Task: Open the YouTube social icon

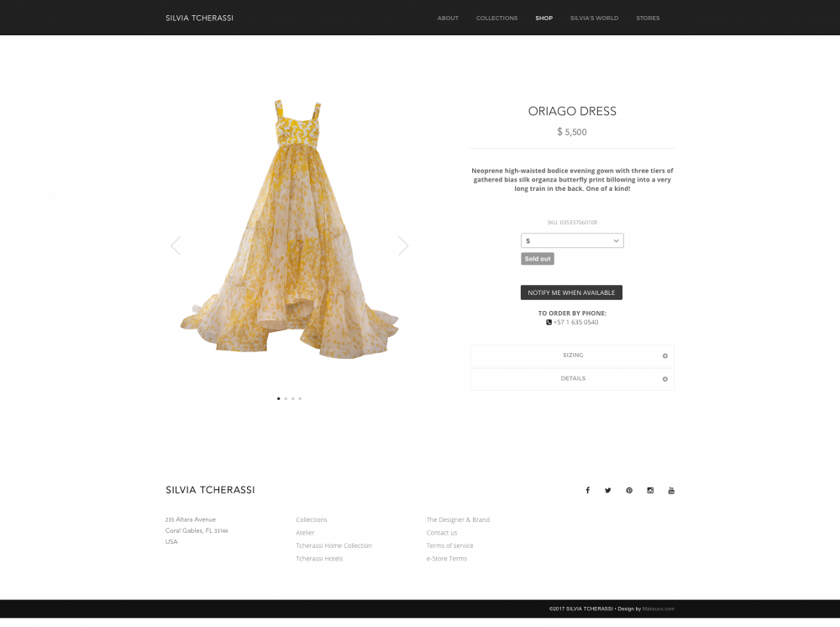Action: point(671,490)
